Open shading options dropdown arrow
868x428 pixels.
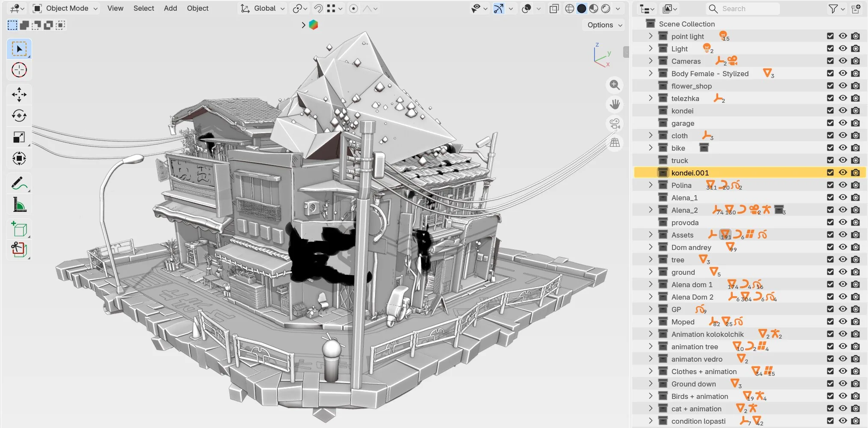[618, 9]
